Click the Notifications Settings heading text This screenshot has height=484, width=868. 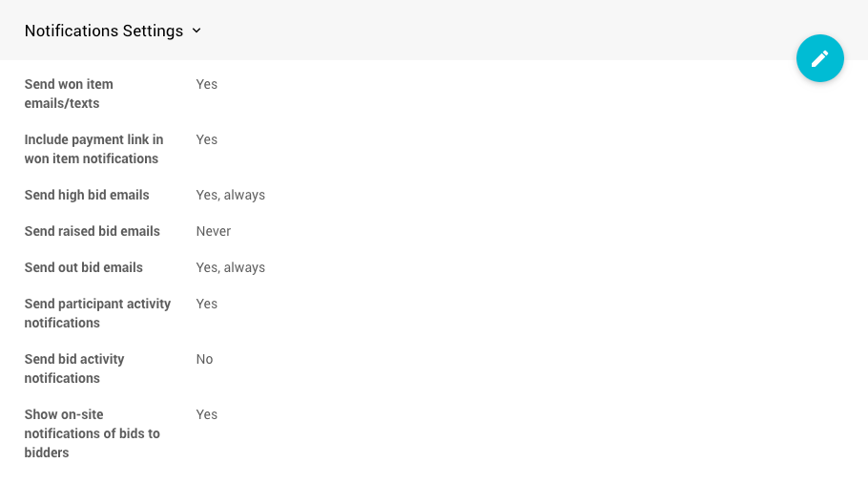point(104,31)
